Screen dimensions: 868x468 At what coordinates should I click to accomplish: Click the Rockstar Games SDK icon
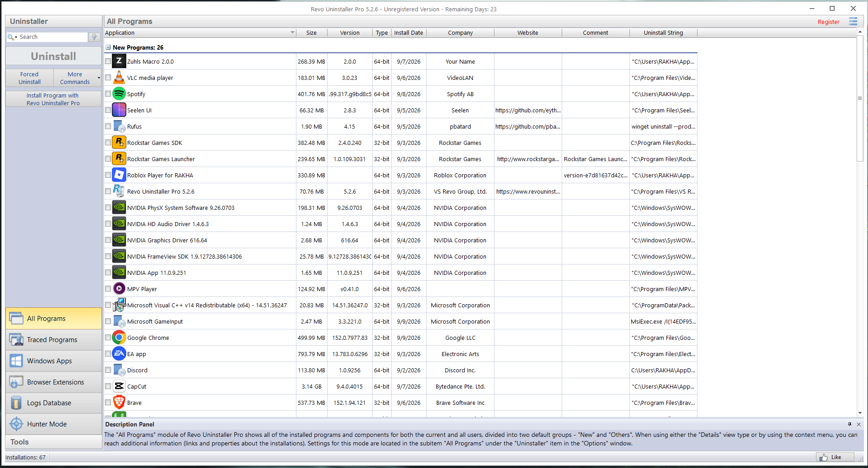pyautogui.click(x=119, y=143)
